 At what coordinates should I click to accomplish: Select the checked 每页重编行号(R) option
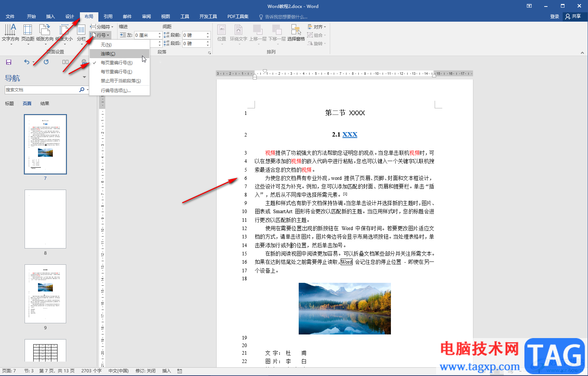(120, 62)
